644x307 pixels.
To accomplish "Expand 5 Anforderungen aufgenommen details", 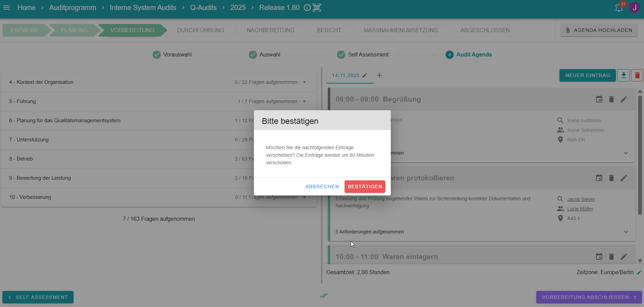I will pyautogui.click(x=626, y=232).
